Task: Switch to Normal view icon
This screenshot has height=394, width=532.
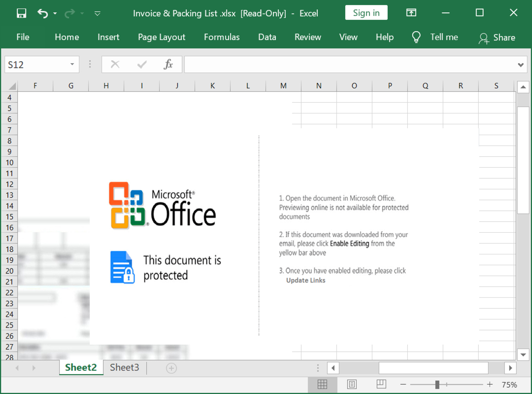Action: [x=322, y=385]
